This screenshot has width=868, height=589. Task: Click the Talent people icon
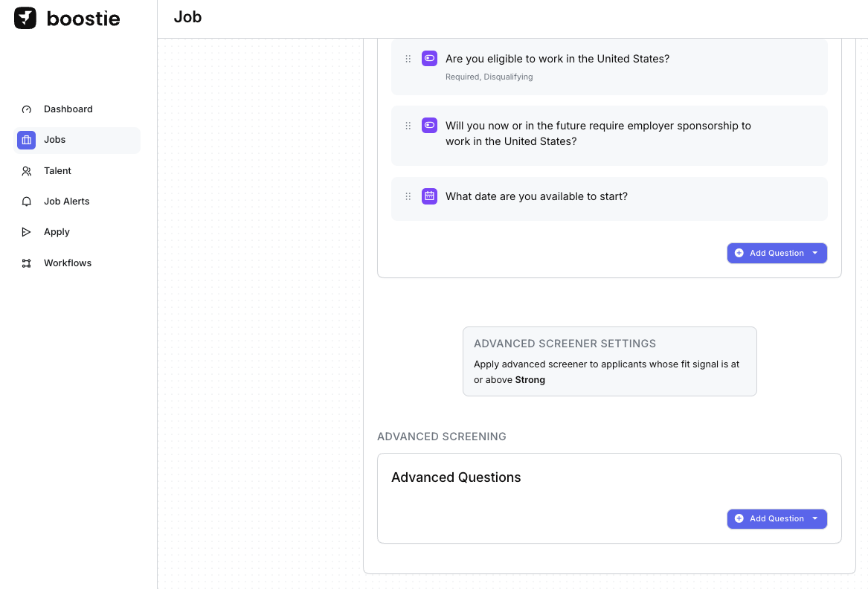coord(27,171)
